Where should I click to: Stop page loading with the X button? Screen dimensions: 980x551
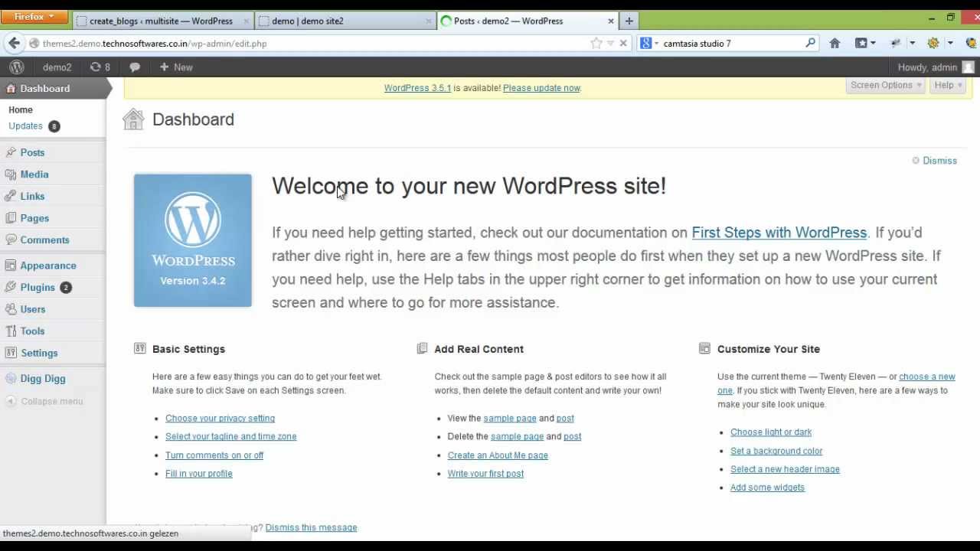[623, 44]
